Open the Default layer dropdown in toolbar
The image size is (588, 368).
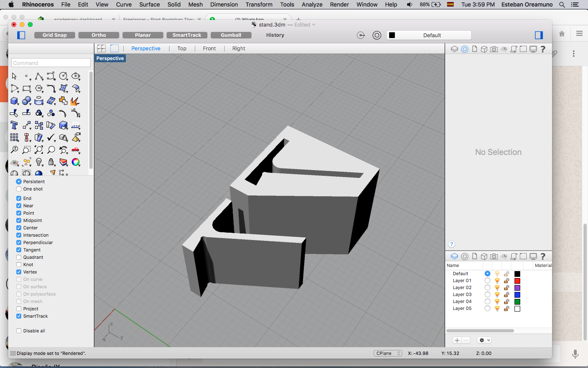429,35
